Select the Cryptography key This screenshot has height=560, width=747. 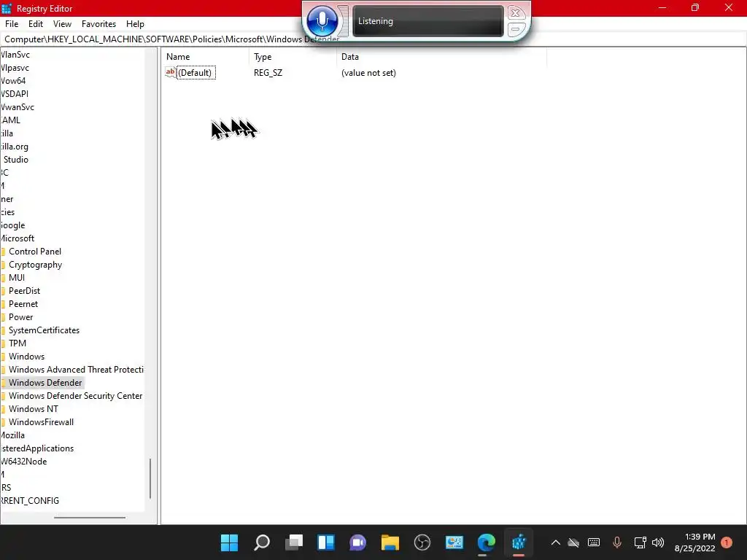click(x=35, y=265)
